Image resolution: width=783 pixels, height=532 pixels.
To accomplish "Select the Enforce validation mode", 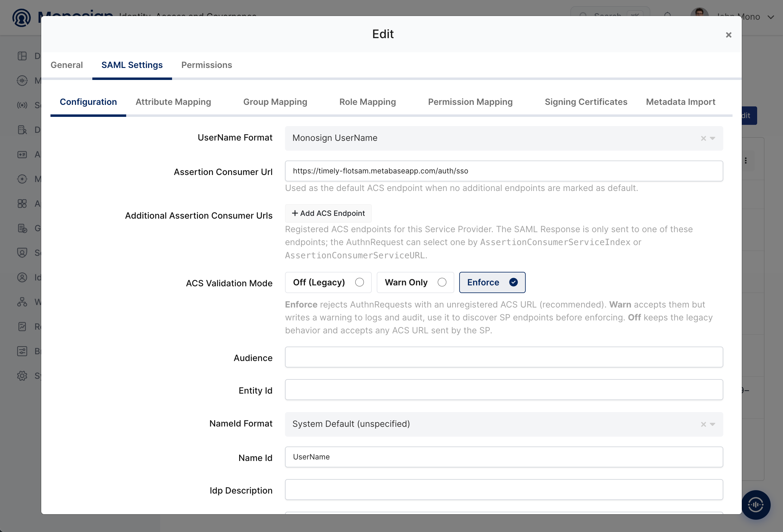I will (x=492, y=282).
